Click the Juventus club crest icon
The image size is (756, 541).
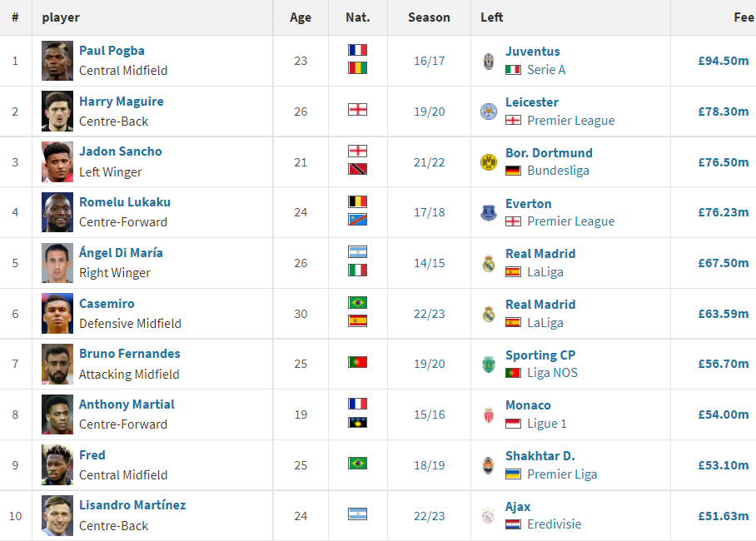(489, 61)
